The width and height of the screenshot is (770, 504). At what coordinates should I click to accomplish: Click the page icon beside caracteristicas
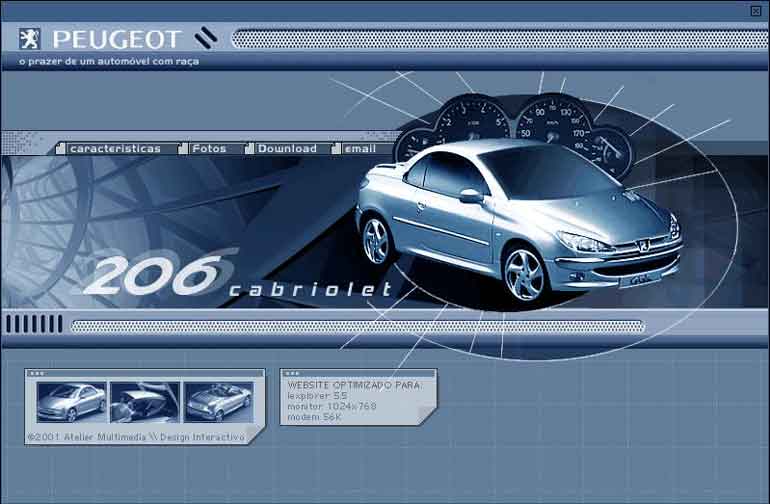pos(60,148)
